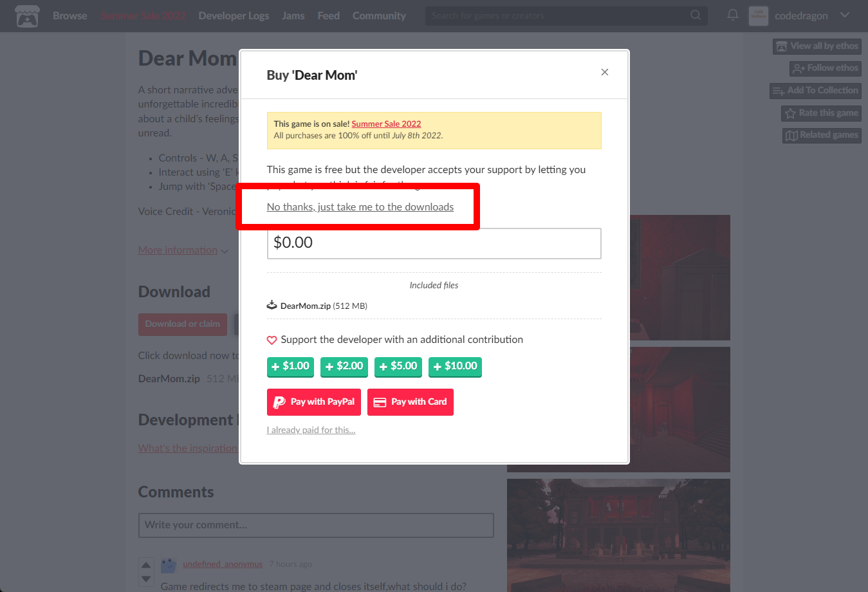This screenshot has width=868, height=592.
Task: Click the DearMom.zip download icon in the dialog
Action: 272,305
